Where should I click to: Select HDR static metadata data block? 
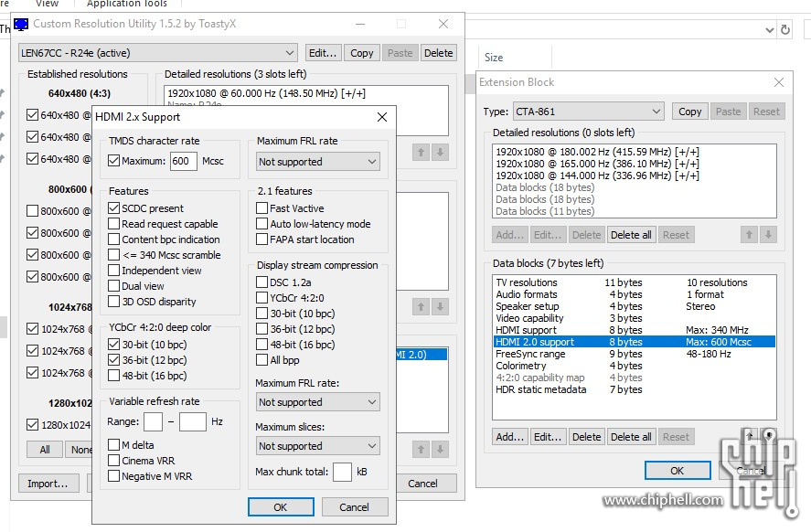pyautogui.click(x=635, y=389)
